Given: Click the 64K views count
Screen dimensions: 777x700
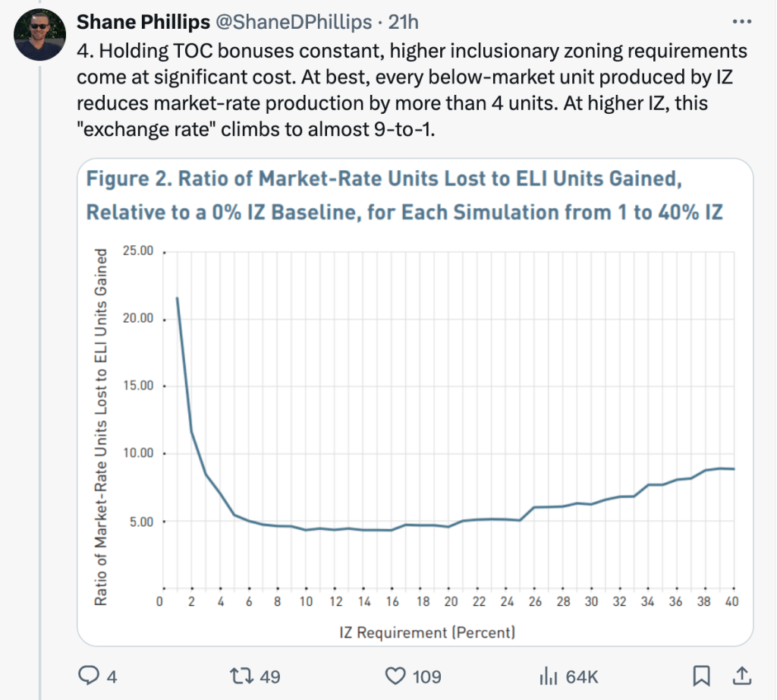Looking at the screenshot, I should click(579, 675).
